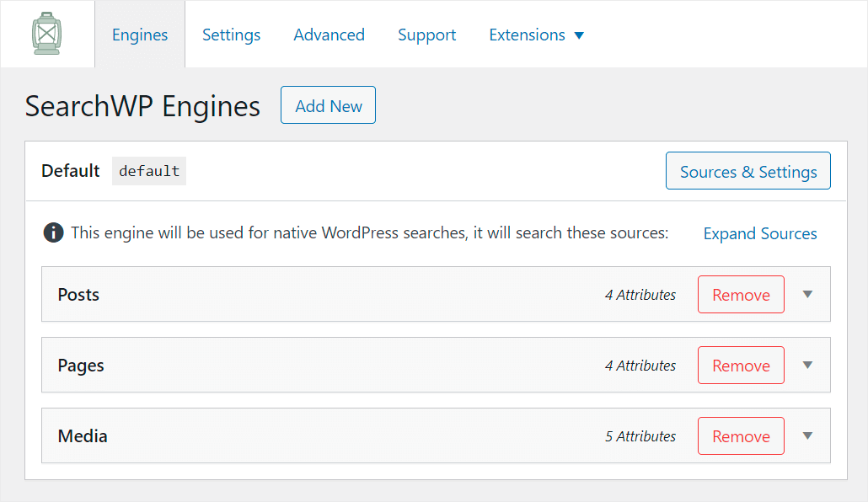Switch to the Settings tab

232,35
